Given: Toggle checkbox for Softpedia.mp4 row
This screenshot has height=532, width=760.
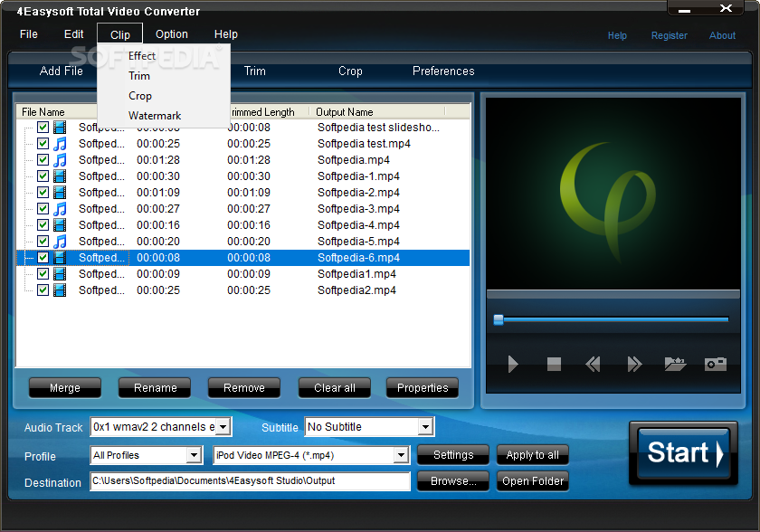Looking at the screenshot, I should pyautogui.click(x=43, y=160).
